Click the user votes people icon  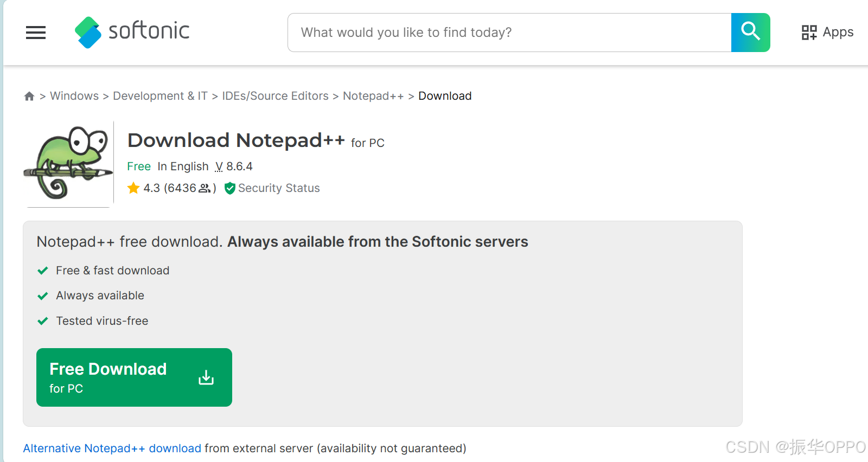click(205, 188)
